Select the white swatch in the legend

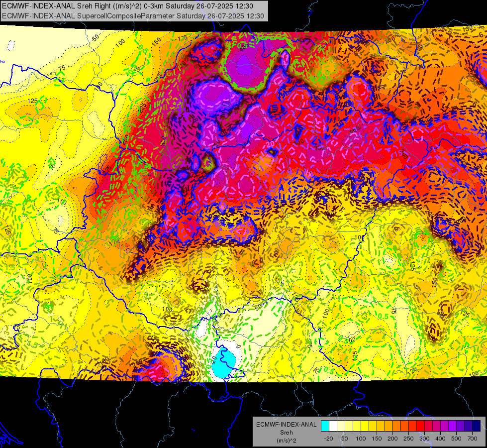coord(333,426)
